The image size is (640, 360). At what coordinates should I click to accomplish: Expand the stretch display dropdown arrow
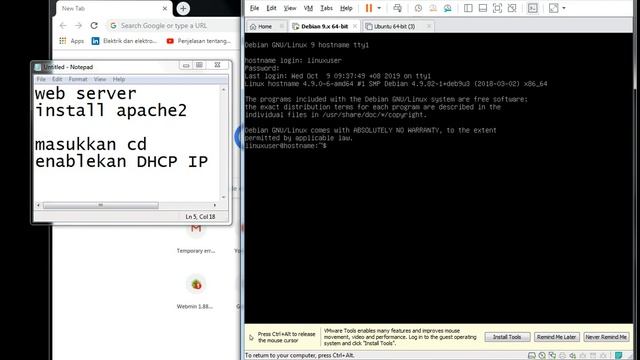pos(564,8)
